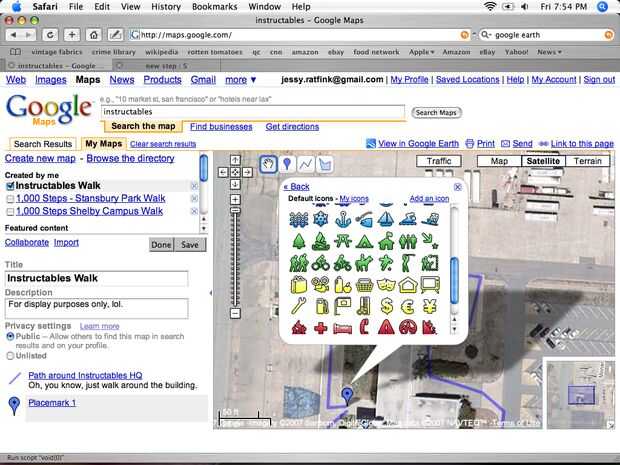Switch to the 'new step : 5' browser tab

(166, 66)
